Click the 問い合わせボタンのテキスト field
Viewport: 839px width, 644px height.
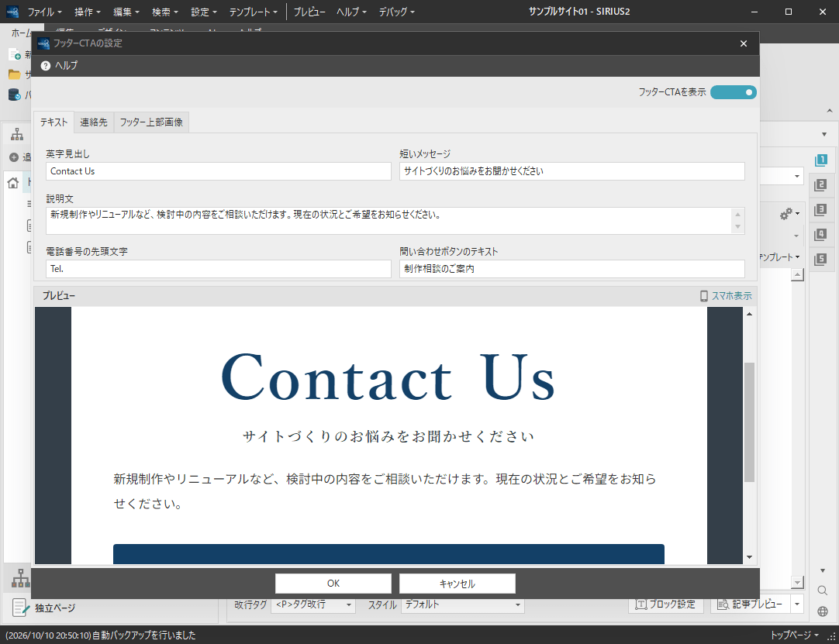point(572,269)
